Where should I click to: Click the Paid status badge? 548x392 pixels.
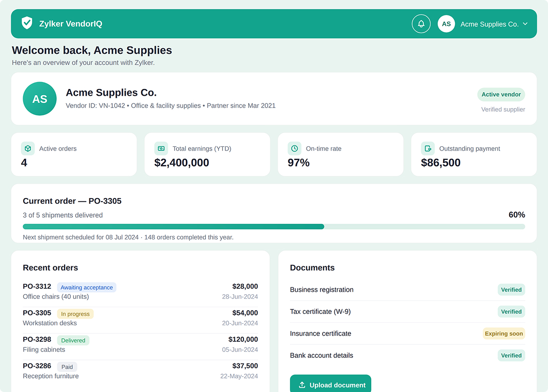(67, 367)
